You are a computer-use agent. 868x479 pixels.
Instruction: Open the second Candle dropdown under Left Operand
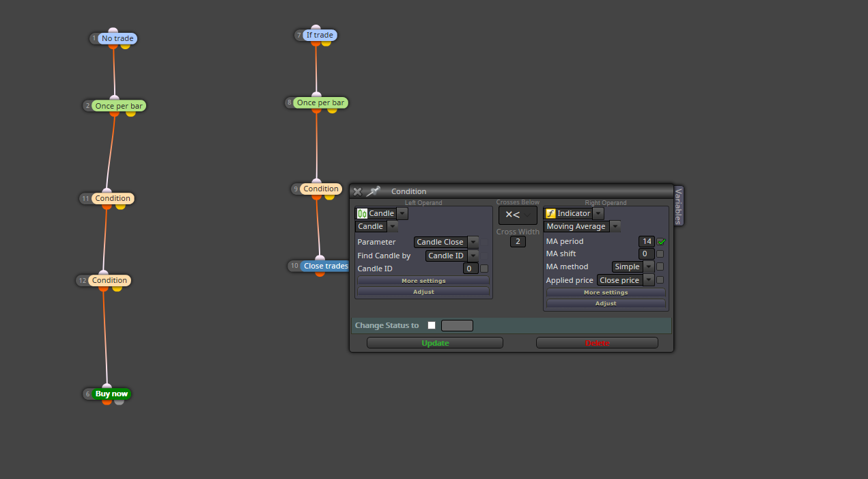[x=376, y=226]
